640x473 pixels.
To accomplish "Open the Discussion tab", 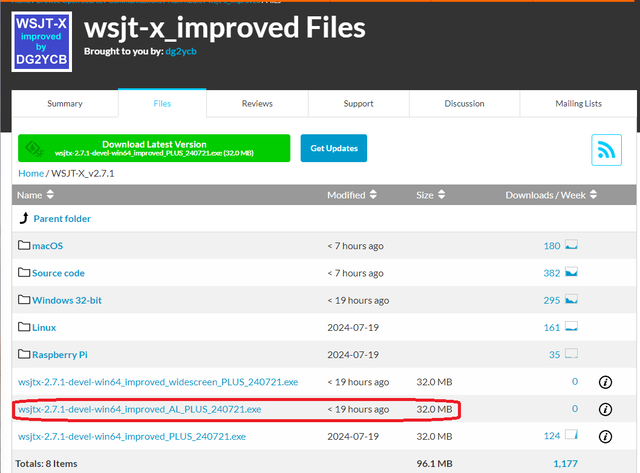I will pyautogui.click(x=464, y=104).
